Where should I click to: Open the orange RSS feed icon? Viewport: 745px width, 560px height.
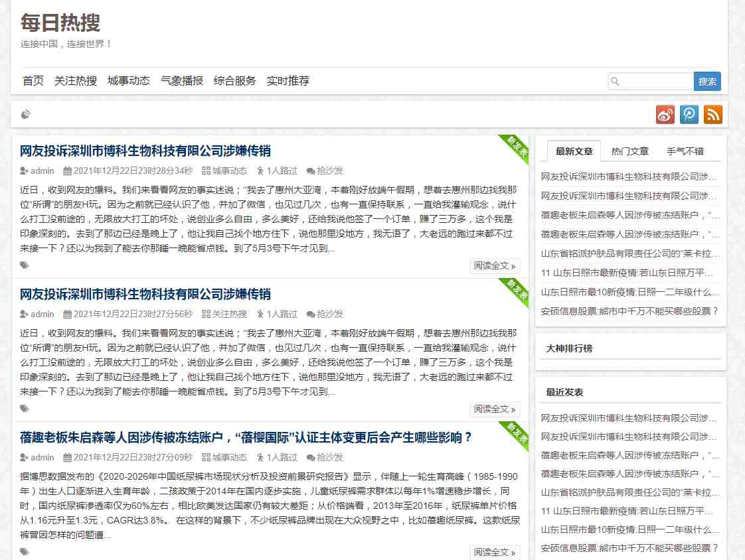(x=712, y=115)
